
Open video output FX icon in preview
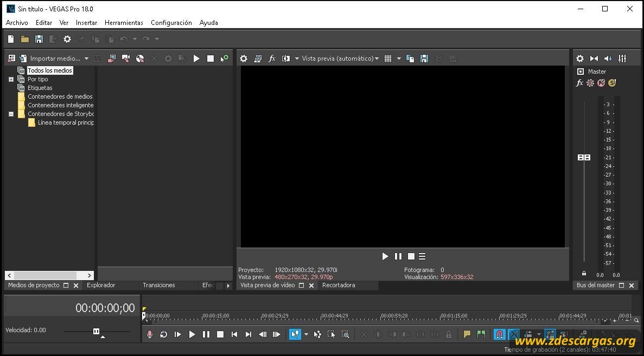pyautogui.click(x=271, y=59)
